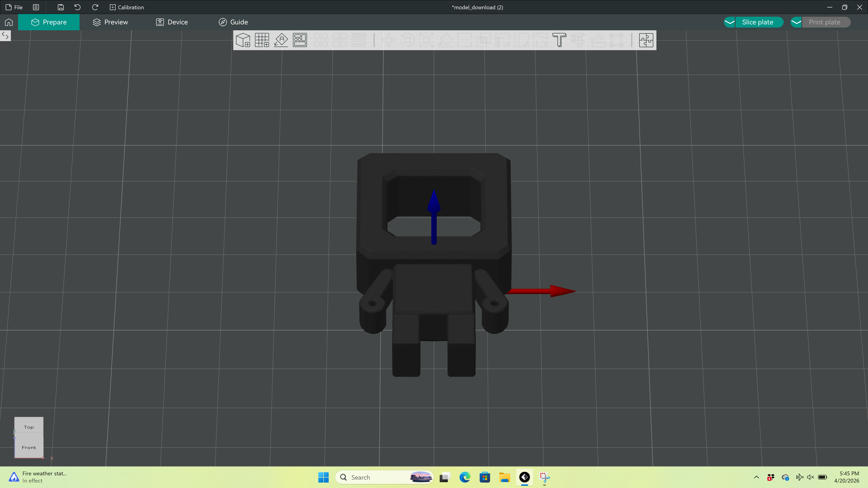Screen dimensions: 868x488
Task: Show hidden system tray icons chevron
Action: click(757, 477)
